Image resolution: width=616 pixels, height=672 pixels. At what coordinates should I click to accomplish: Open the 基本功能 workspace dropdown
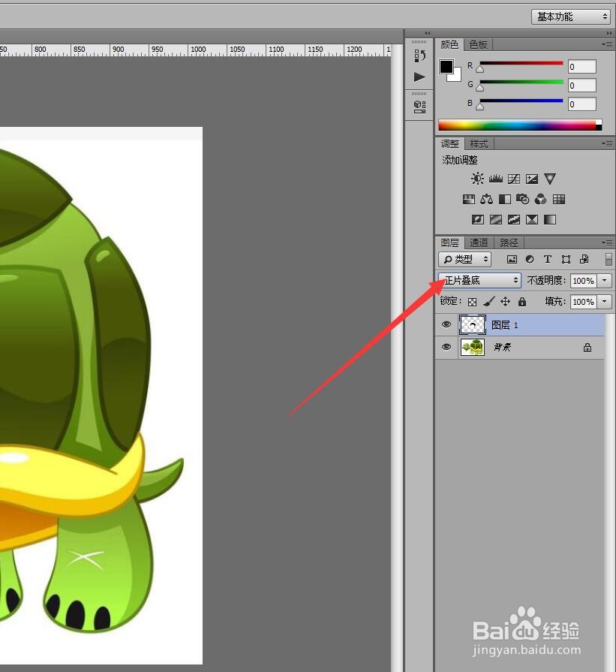coord(571,17)
